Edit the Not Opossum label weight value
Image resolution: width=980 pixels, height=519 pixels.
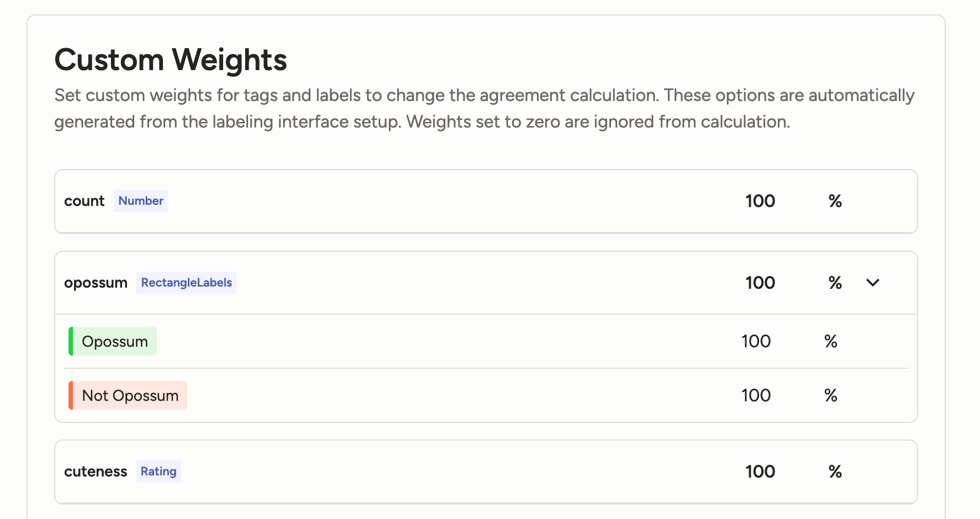756,395
